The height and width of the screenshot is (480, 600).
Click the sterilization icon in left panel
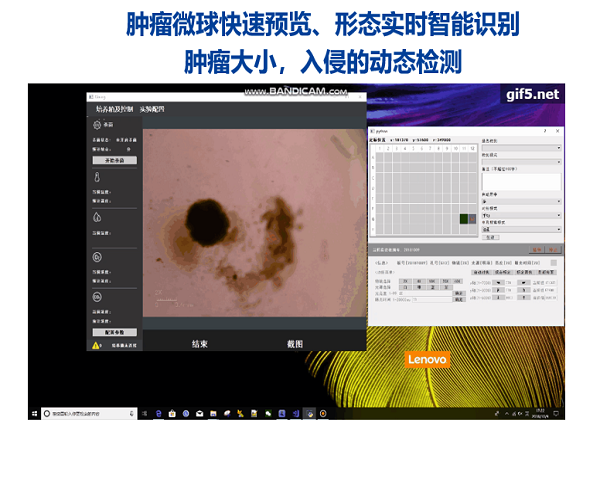pyautogui.click(x=97, y=125)
